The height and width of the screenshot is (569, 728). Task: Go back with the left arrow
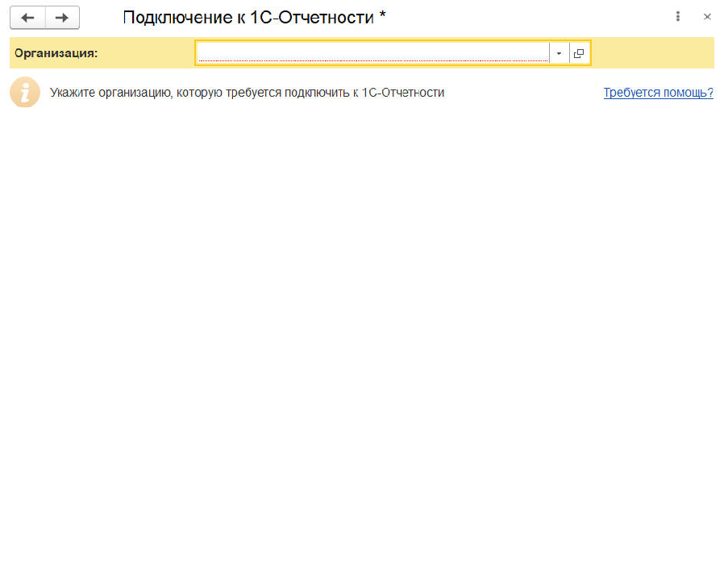tap(27, 18)
